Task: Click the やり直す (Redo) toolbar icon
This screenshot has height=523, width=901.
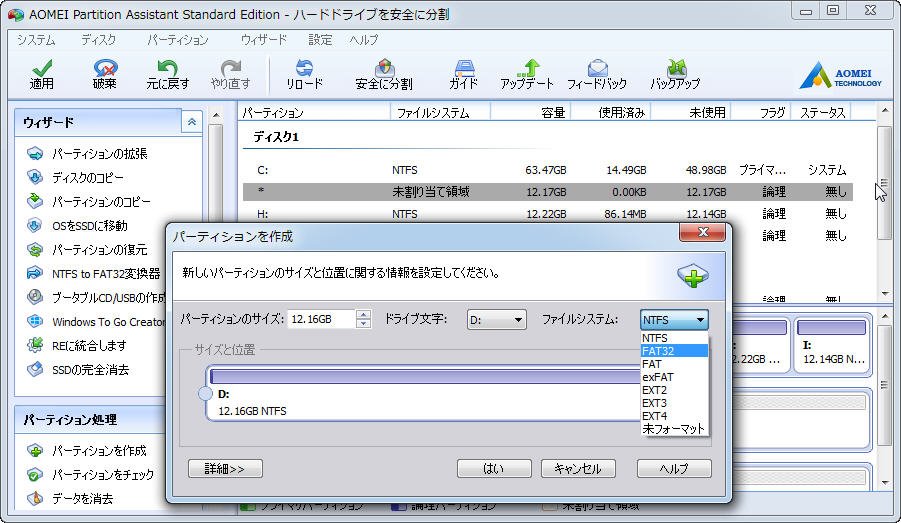Action: click(230, 74)
